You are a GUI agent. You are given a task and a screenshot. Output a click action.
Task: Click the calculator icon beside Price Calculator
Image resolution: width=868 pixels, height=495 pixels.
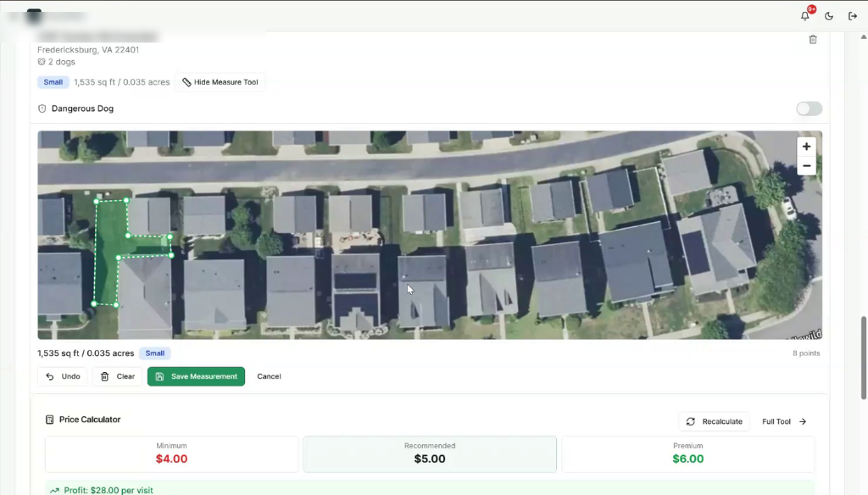point(50,420)
